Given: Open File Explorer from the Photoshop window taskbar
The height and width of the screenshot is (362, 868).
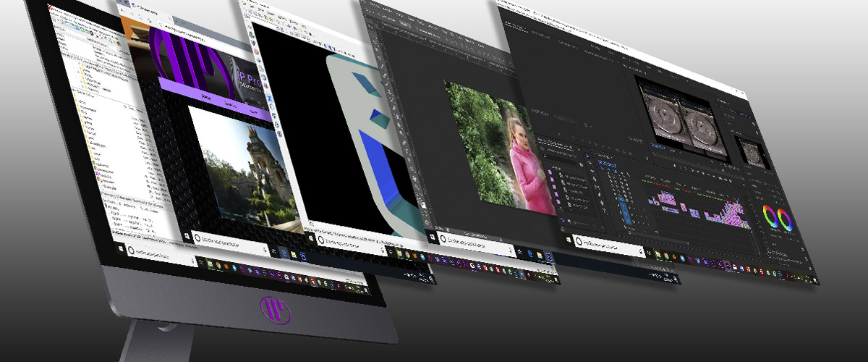Looking at the screenshot, I should pyautogui.click(x=539, y=254).
